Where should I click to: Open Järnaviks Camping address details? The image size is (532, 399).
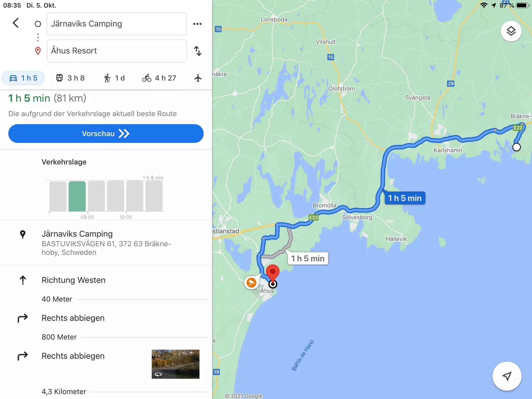[x=106, y=243]
